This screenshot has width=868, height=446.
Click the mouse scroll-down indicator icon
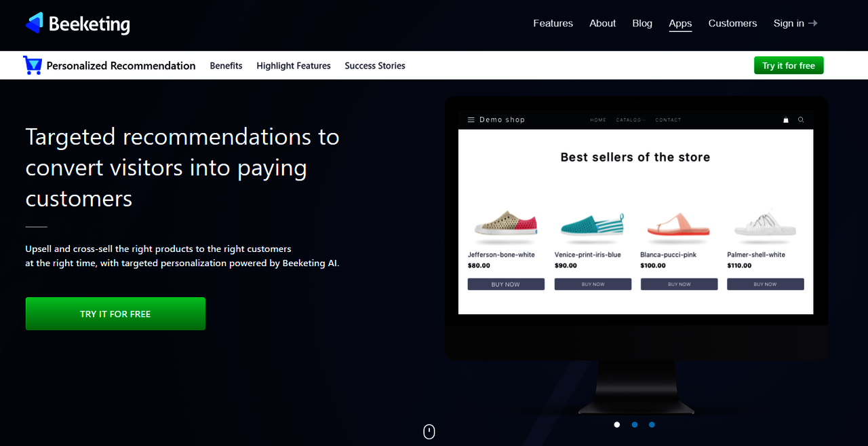click(429, 432)
